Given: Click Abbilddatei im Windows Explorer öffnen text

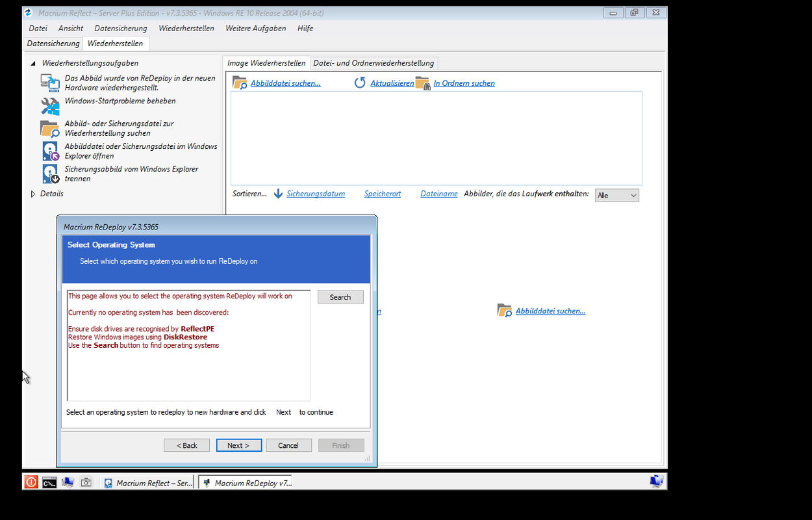Looking at the screenshot, I should pos(141,151).
